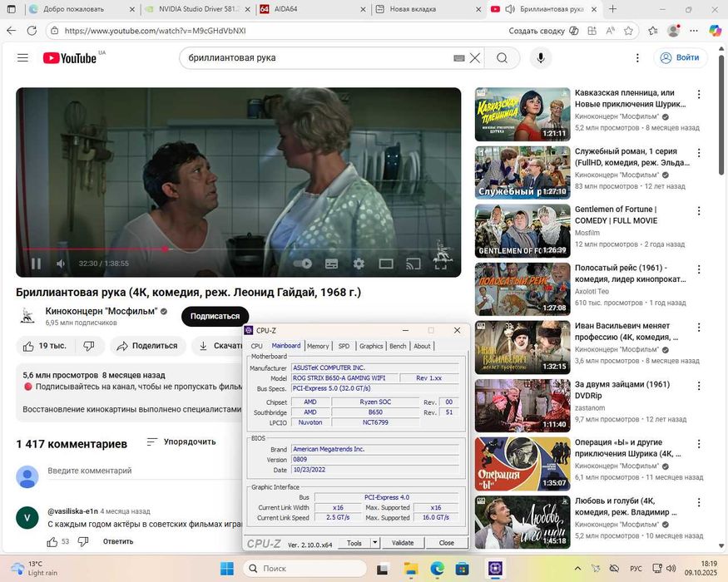Mute the video volume speaker icon
The width and height of the screenshot is (728, 582).
pos(61,264)
